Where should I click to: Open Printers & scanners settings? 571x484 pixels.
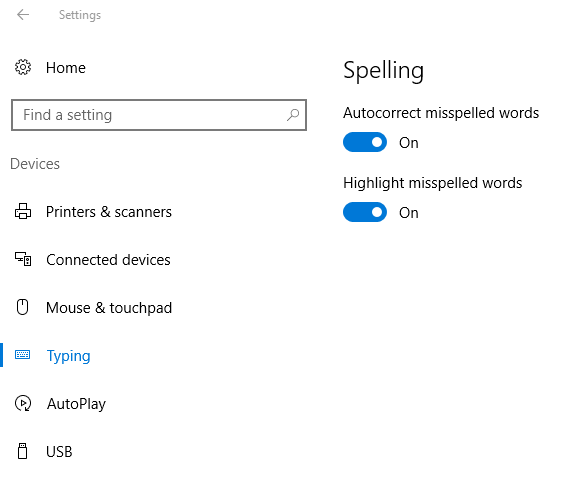[109, 212]
